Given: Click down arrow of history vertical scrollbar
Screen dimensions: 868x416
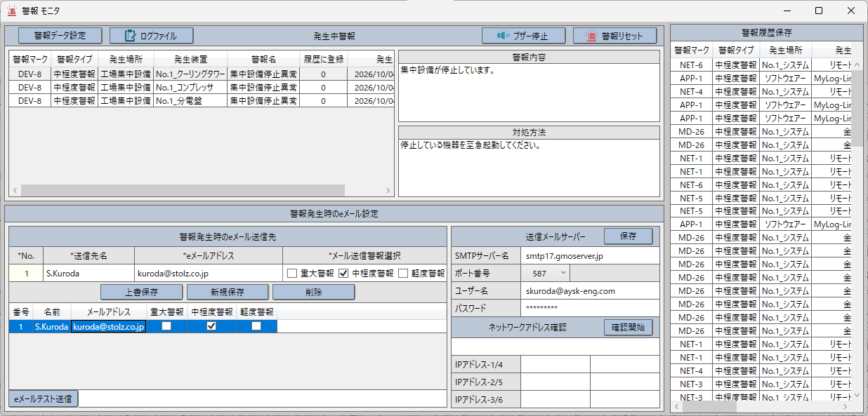Looking at the screenshot, I should click(x=857, y=395).
